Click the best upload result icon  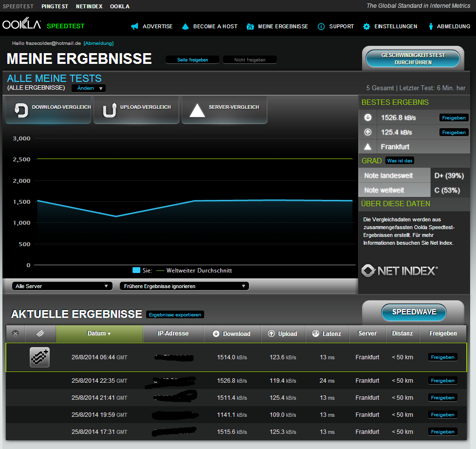368,132
